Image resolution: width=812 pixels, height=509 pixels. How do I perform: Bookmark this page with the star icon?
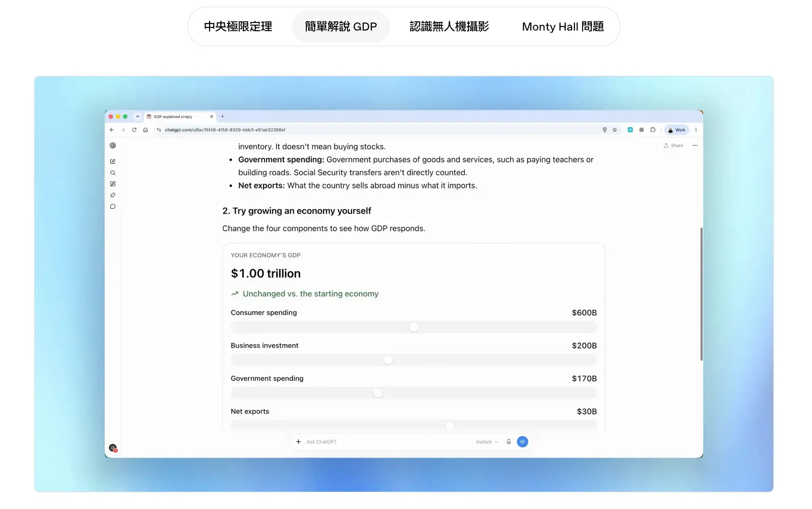point(615,130)
